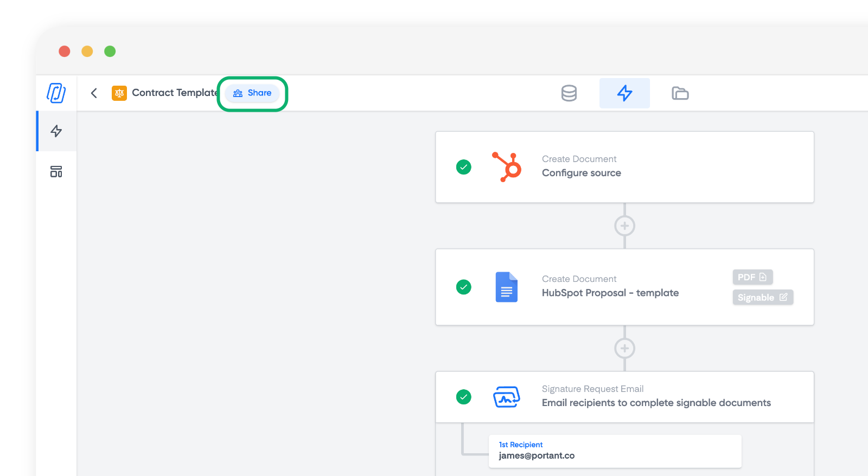Click the Contract Template title
The width and height of the screenshot is (868, 476).
175,93
